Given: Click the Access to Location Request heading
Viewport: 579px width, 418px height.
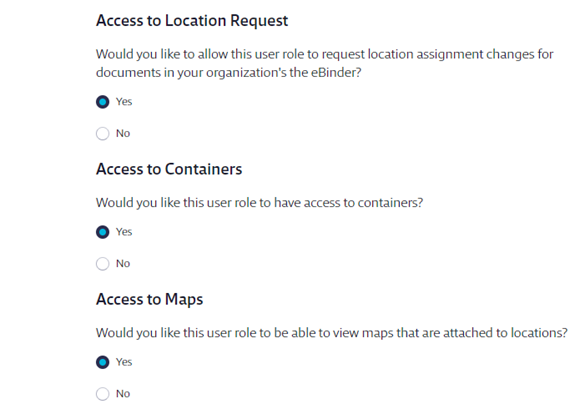Looking at the screenshot, I should pos(192,21).
